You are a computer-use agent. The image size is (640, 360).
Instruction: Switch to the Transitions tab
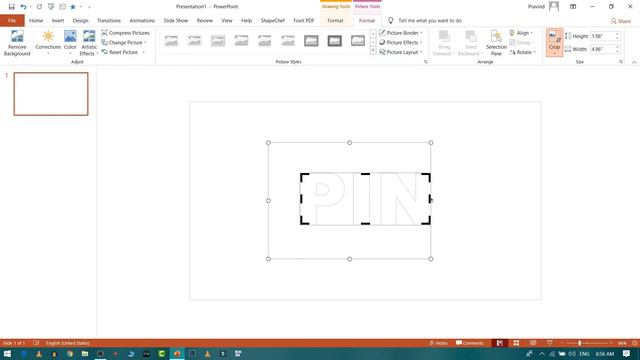point(109,20)
